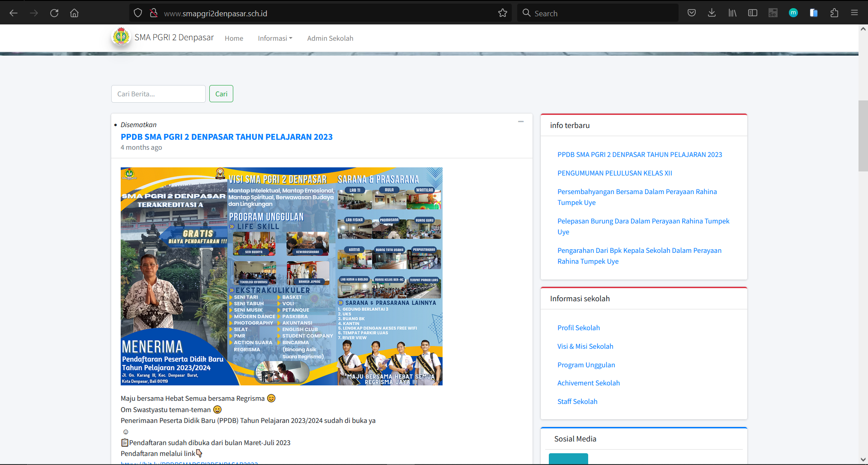Open the browser home page
The height and width of the screenshot is (465, 868).
(x=75, y=13)
